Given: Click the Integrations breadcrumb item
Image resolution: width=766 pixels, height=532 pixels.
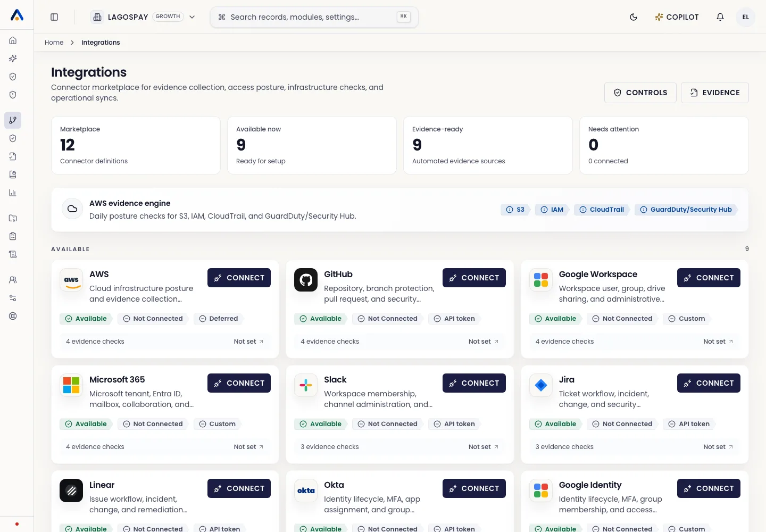Looking at the screenshot, I should (x=101, y=43).
